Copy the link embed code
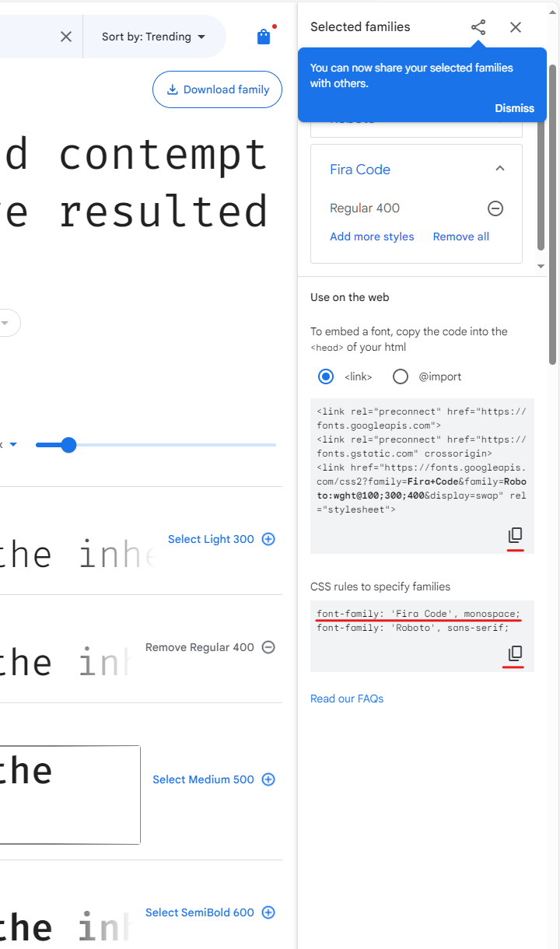The height and width of the screenshot is (949, 560). (x=515, y=535)
